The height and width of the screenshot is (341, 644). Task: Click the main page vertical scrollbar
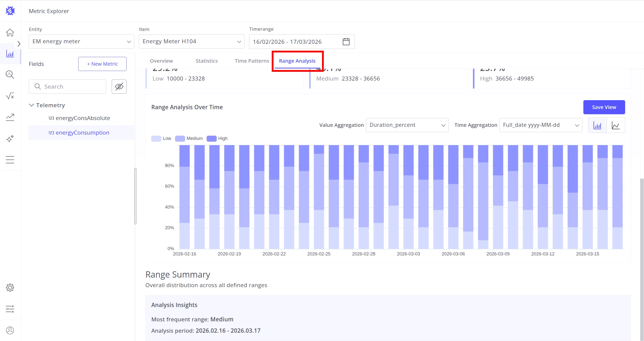[x=642, y=259]
